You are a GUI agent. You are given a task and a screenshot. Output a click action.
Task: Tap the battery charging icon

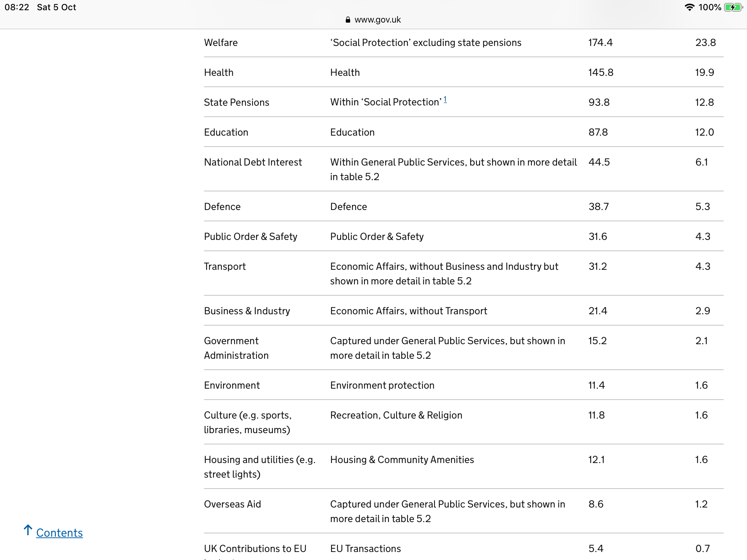pyautogui.click(x=733, y=7)
